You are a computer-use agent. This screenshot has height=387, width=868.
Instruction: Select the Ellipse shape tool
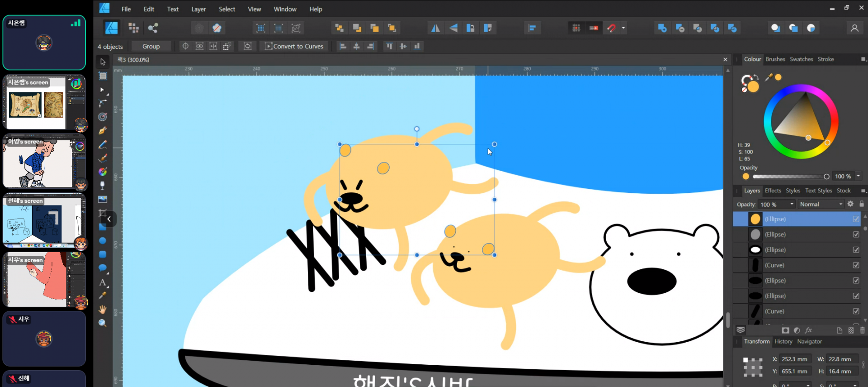coord(103,240)
